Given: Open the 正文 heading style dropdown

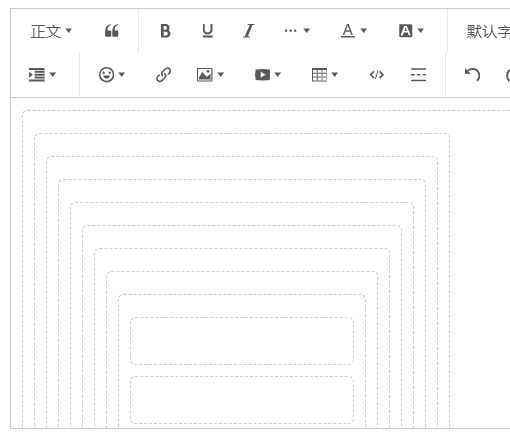Looking at the screenshot, I should click(51, 31).
